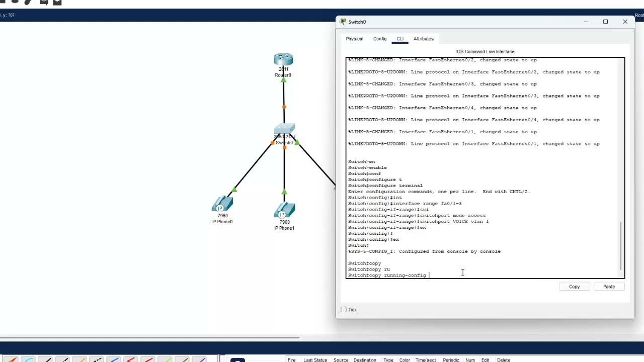Click the Time(sec) column header
Viewport: 644px width, 362px height.
426,360
